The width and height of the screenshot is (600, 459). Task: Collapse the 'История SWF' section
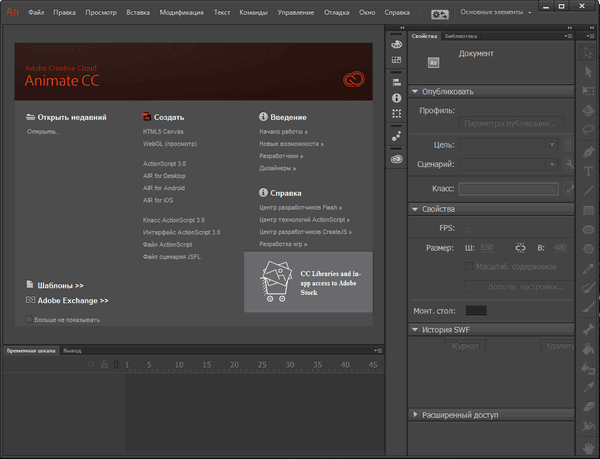[x=415, y=329]
